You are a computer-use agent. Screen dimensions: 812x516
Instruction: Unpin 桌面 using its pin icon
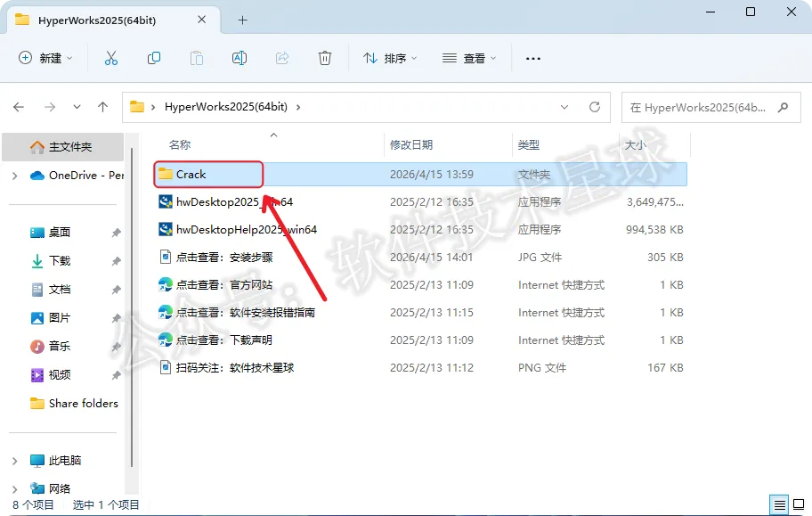coord(116,233)
